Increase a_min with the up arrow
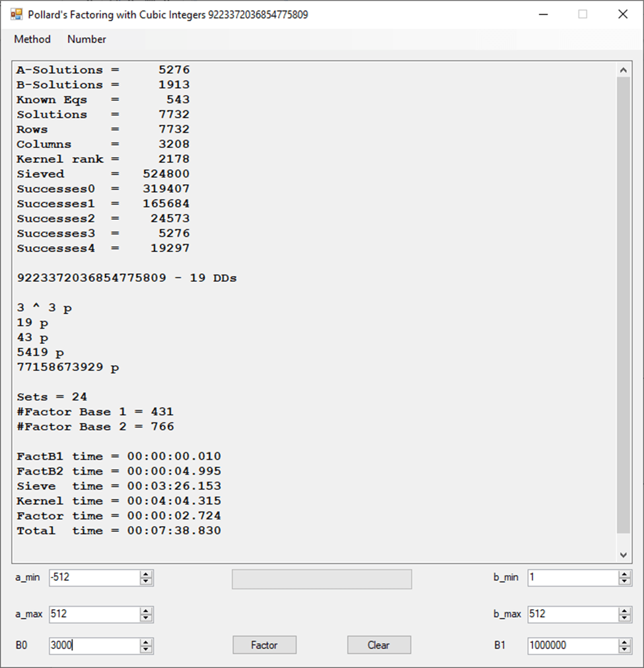The height and width of the screenshot is (668, 644). (x=146, y=574)
